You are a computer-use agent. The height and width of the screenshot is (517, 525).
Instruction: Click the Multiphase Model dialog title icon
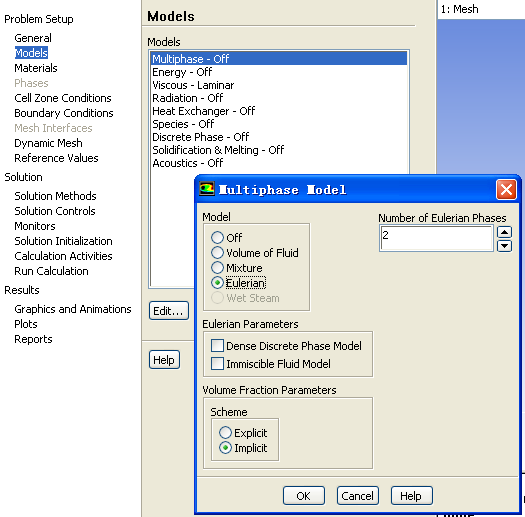pos(207,189)
